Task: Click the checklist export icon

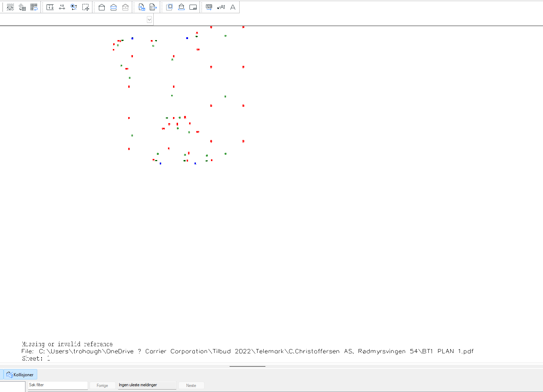Action: (153, 7)
